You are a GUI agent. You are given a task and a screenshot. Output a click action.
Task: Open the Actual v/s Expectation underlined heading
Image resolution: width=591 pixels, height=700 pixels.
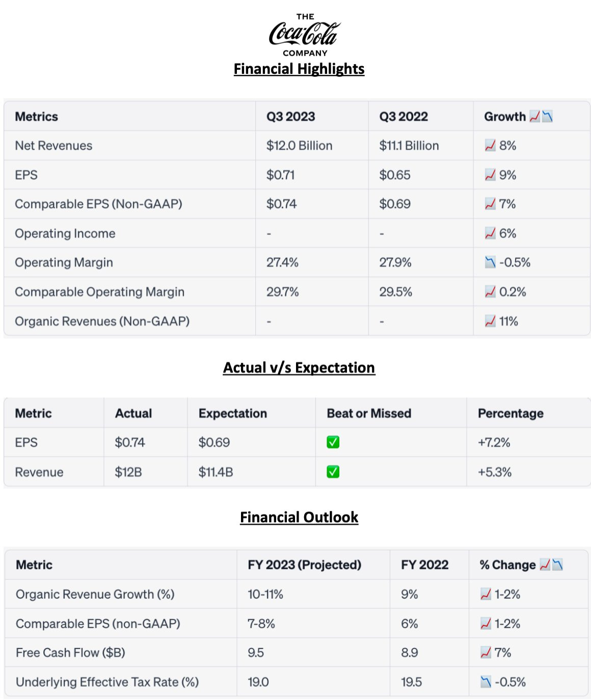299,367
